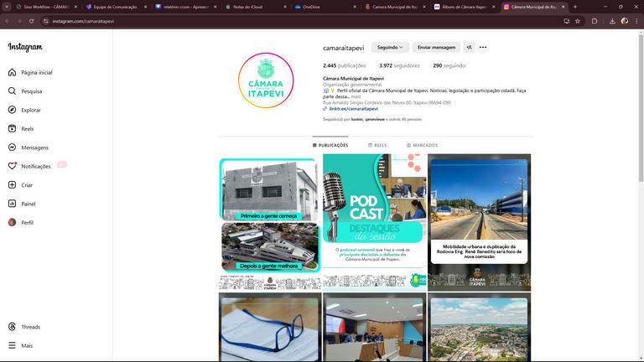Switch to OneDrive tab
This screenshot has height=362, width=644.
coord(325,7)
